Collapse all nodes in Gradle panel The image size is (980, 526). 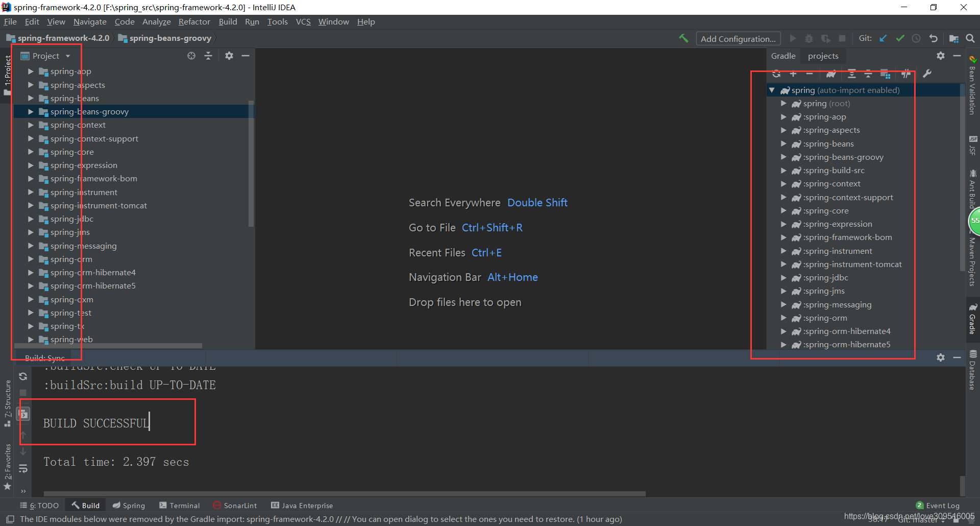pyautogui.click(x=868, y=74)
